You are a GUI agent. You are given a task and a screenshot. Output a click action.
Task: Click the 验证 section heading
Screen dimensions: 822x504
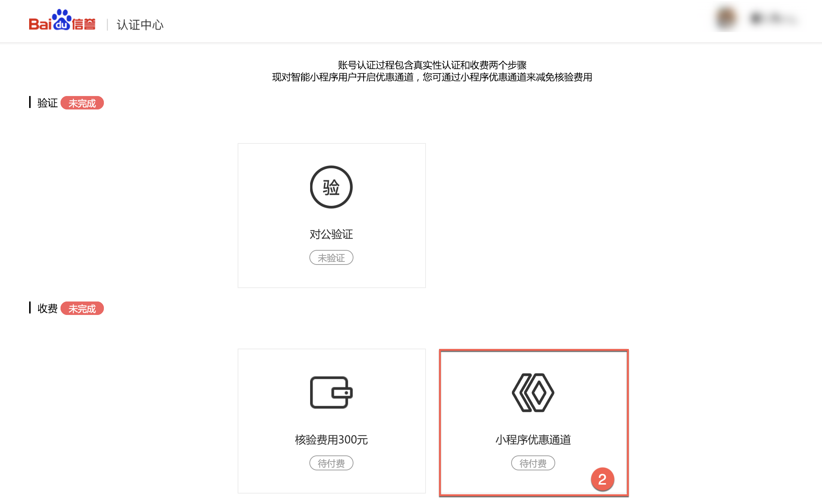47,103
